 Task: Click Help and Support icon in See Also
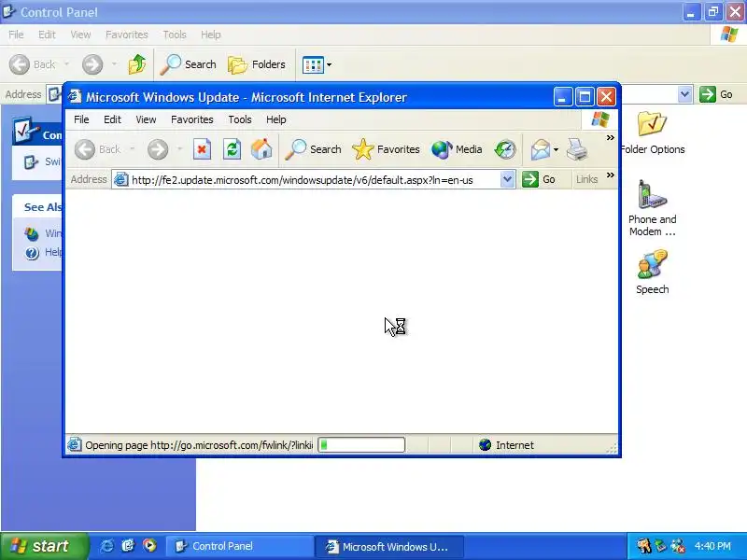(32, 252)
